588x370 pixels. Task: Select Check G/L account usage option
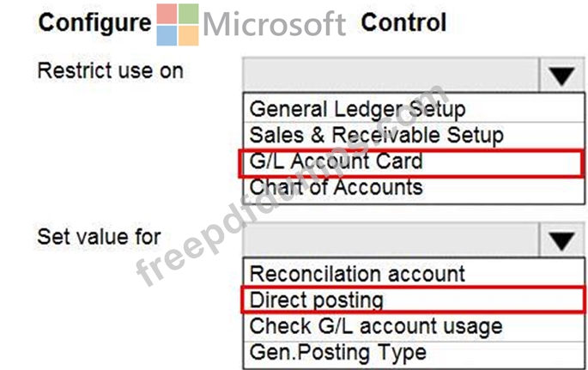375,326
